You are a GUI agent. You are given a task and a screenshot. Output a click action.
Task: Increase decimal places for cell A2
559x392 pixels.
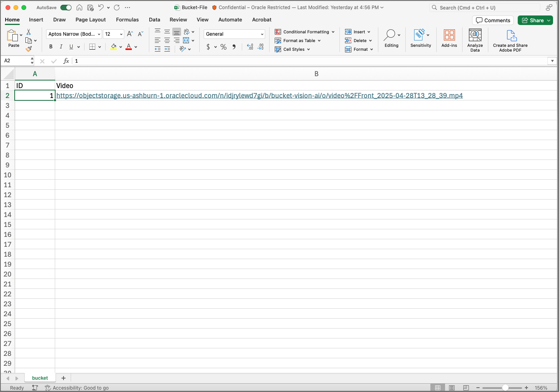click(x=250, y=47)
